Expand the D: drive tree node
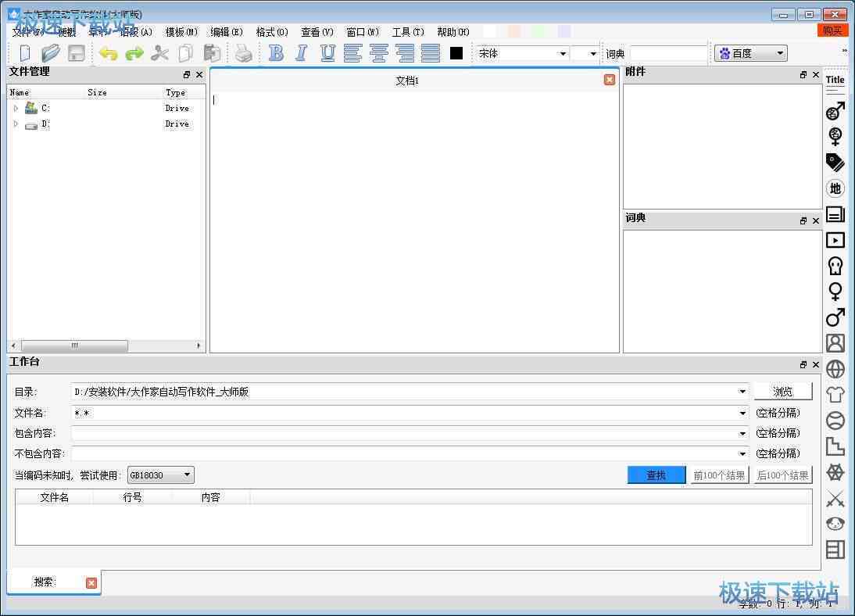855x616 pixels. pos(16,124)
